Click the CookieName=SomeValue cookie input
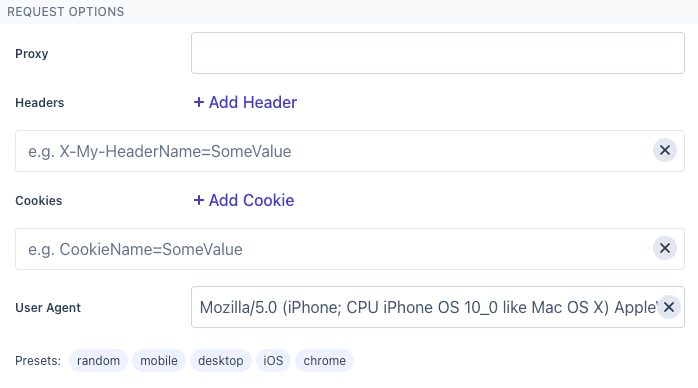This screenshot has height=388, width=698. (334, 249)
